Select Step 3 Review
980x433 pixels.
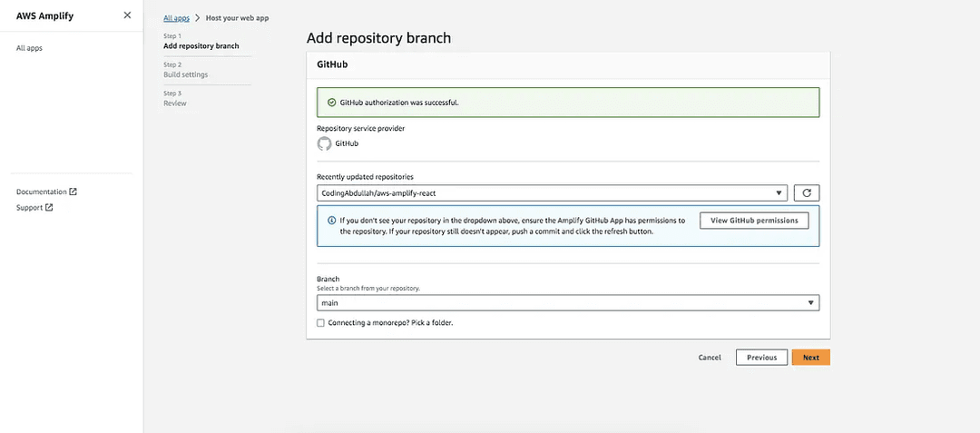point(175,103)
